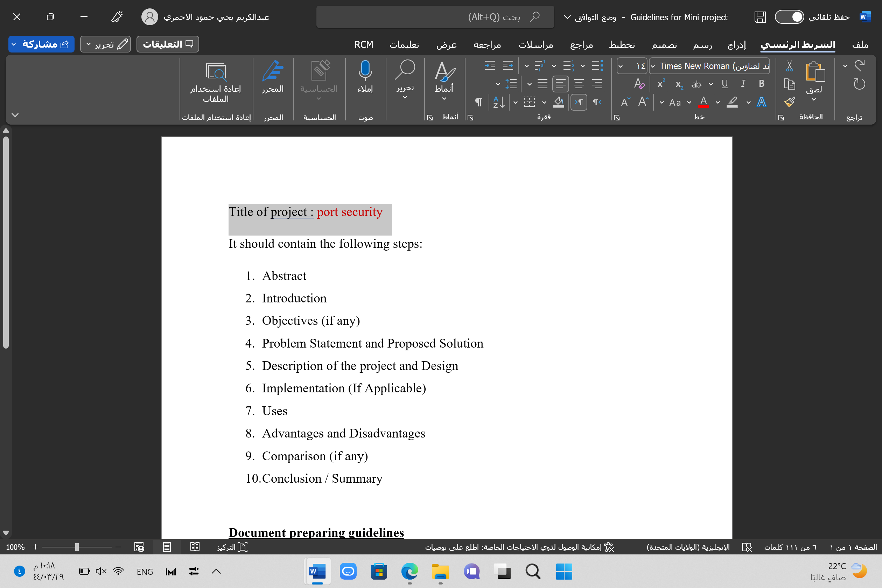Image resolution: width=882 pixels, height=588 pixels.
Task: Expand the font size dropdown
Action: click(621, 66)
